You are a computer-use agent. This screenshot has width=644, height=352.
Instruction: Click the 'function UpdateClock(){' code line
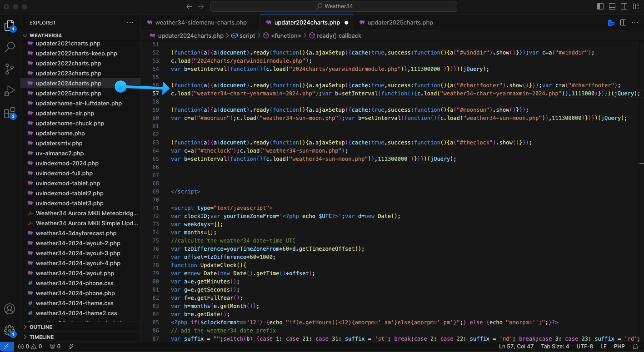click(x=208, y=265)
